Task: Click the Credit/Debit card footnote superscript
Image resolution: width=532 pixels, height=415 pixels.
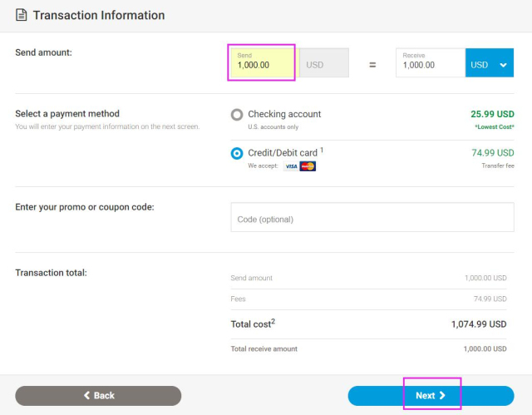Action: click(x=322, y=150)
